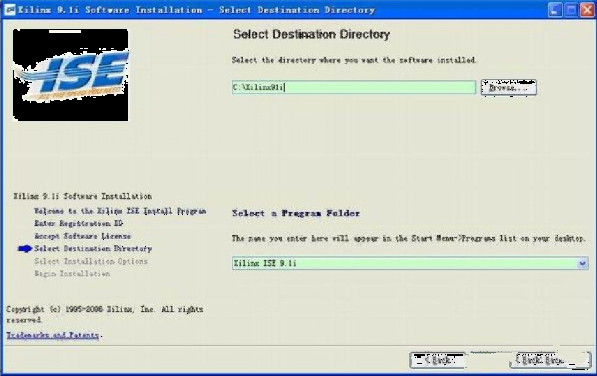597x376 pixels.
Task: Click the installer icon in the title bar
Action: pyautogui.click(x=10, y=10)
